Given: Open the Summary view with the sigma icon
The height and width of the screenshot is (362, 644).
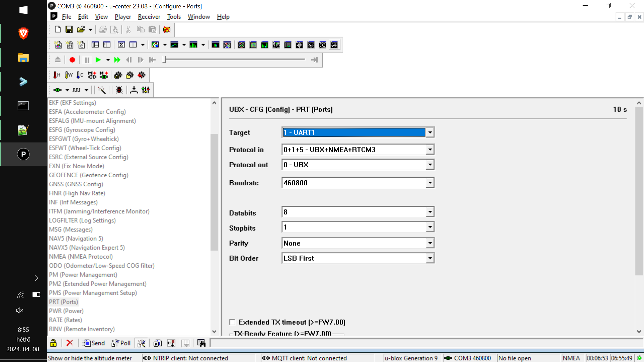Looking at the screenshot, I should pos(121,44).
